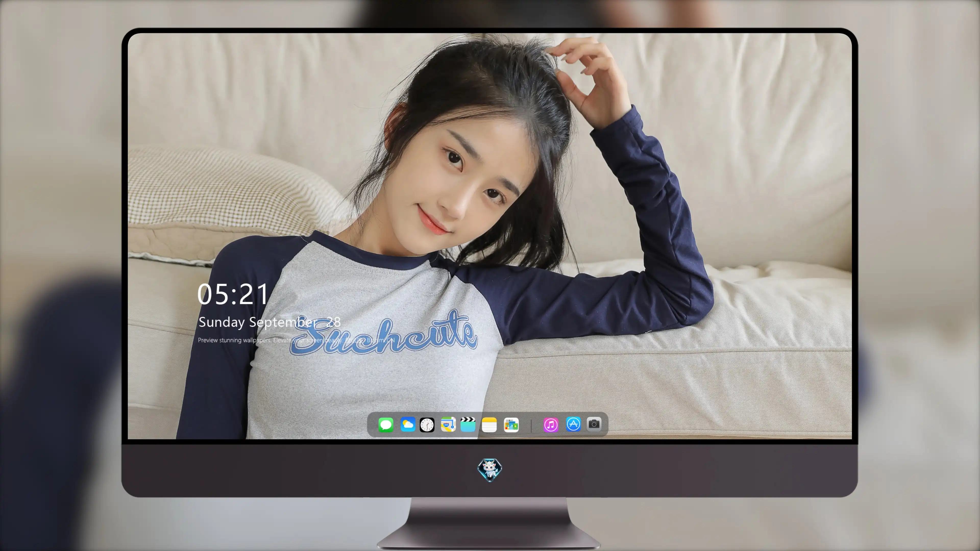980x551 pixels.
Task: Open the photo gallery app icon
Action: point(511,425)
